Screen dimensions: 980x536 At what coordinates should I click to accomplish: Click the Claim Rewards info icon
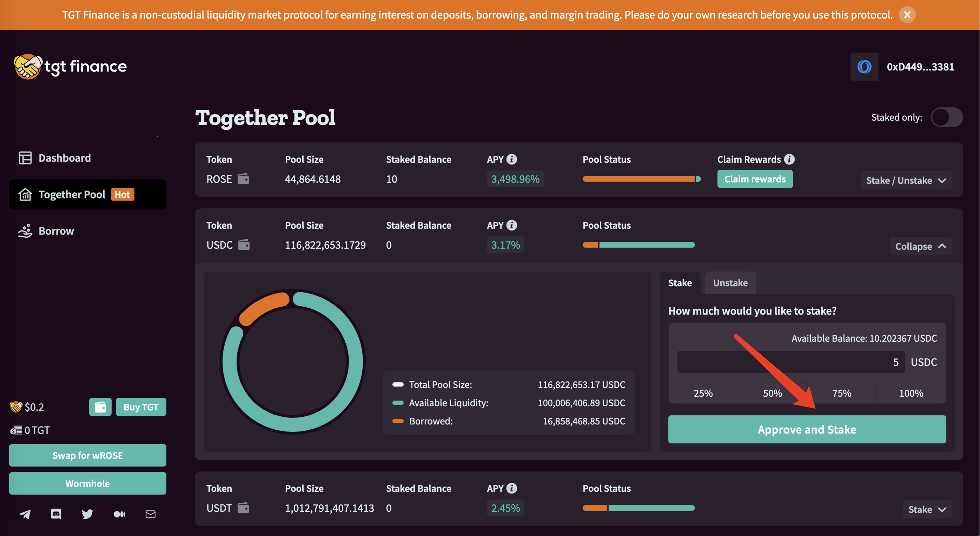tap(789, 159)
